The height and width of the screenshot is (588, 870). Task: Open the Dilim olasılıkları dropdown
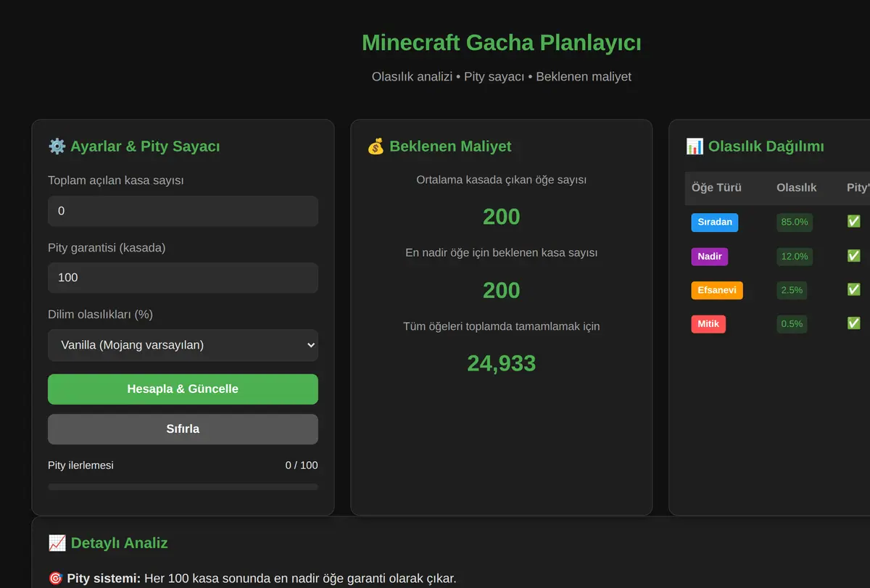183,345
